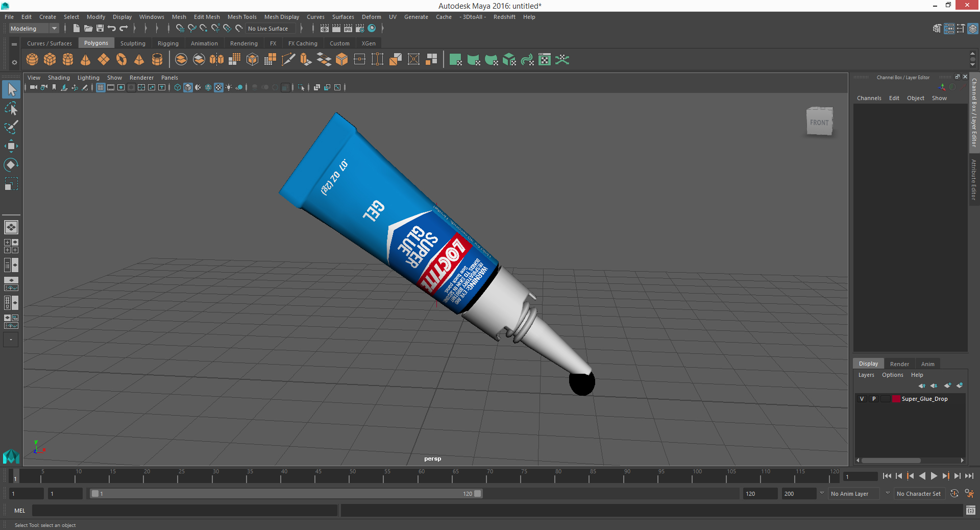Toggle use all lights in viewport toolbar

point(229,87)
